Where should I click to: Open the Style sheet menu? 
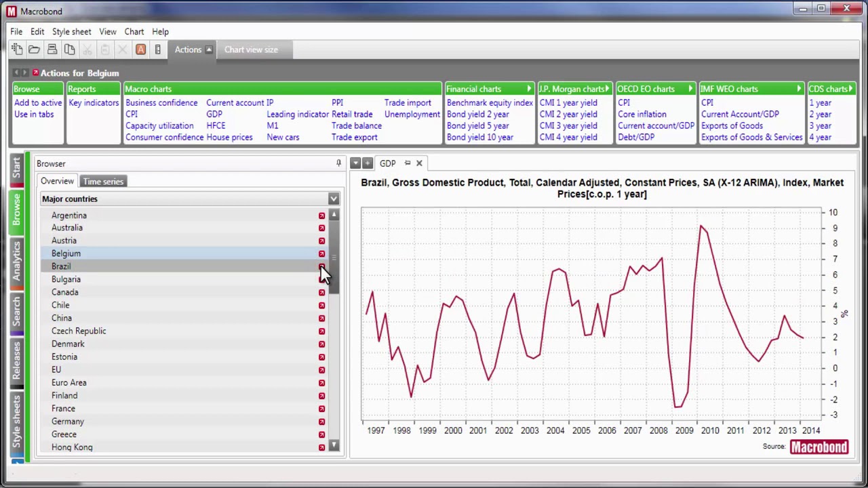pos(71,32)
